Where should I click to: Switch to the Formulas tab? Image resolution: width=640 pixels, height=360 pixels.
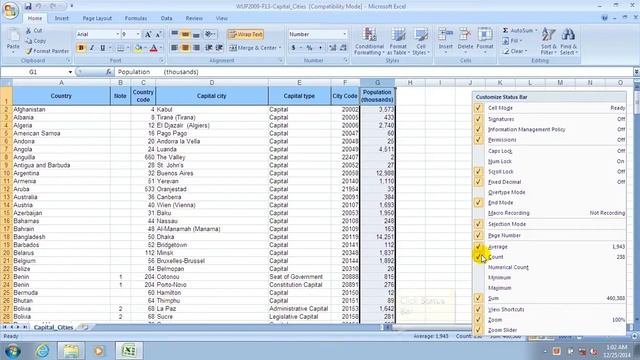click(x=136, y=18)
